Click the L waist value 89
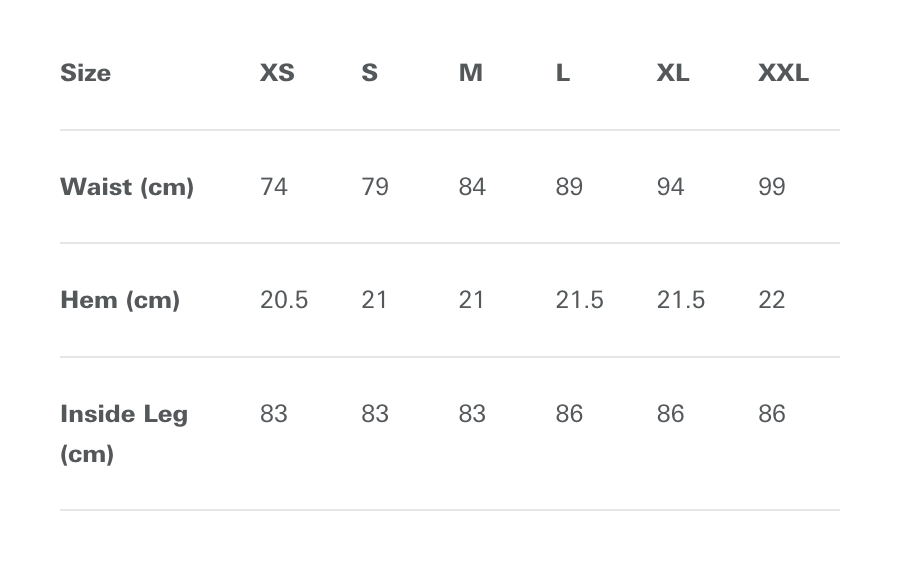 click(569, 187)
